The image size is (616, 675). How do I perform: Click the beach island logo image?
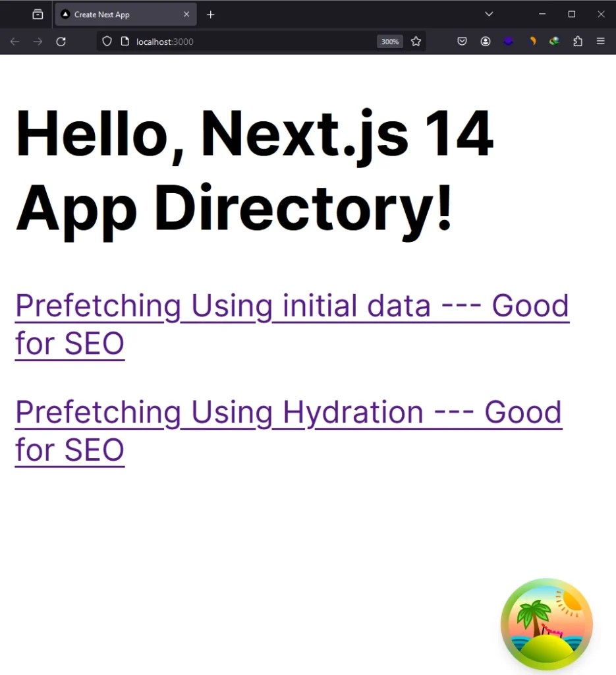(546, 623)
